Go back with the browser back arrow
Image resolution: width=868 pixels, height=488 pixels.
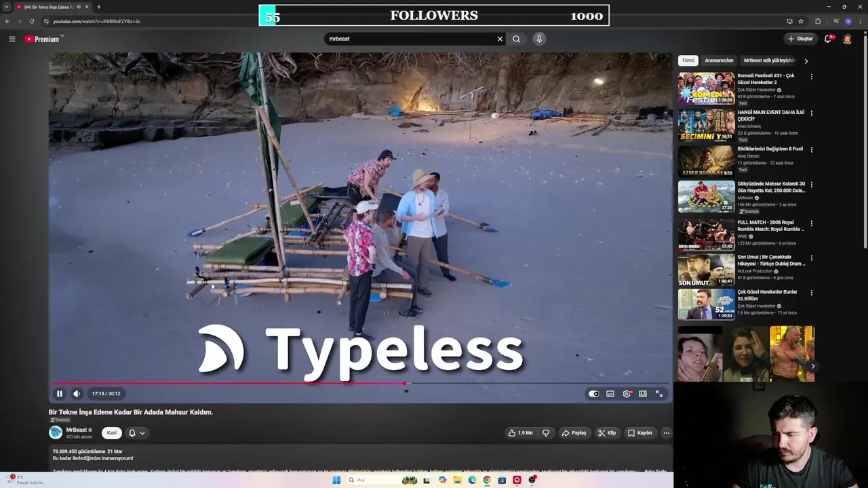pyautogui.click(x=7, y=21)
